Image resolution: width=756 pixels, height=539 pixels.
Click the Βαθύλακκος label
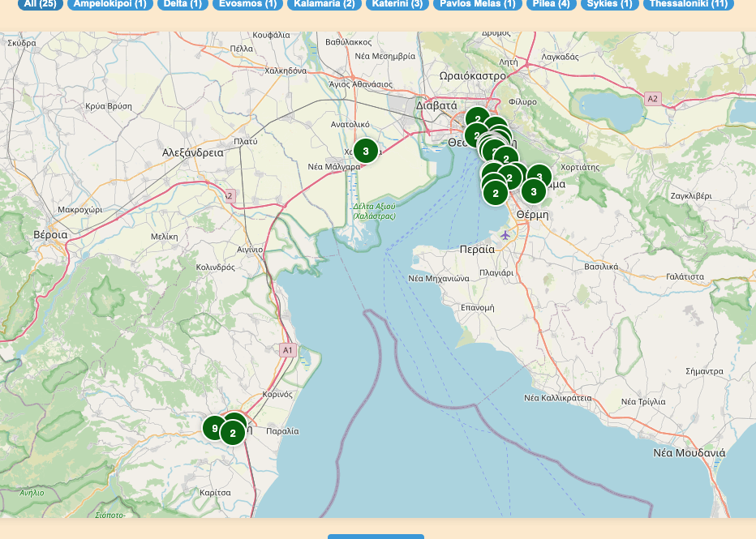point(349,42)
